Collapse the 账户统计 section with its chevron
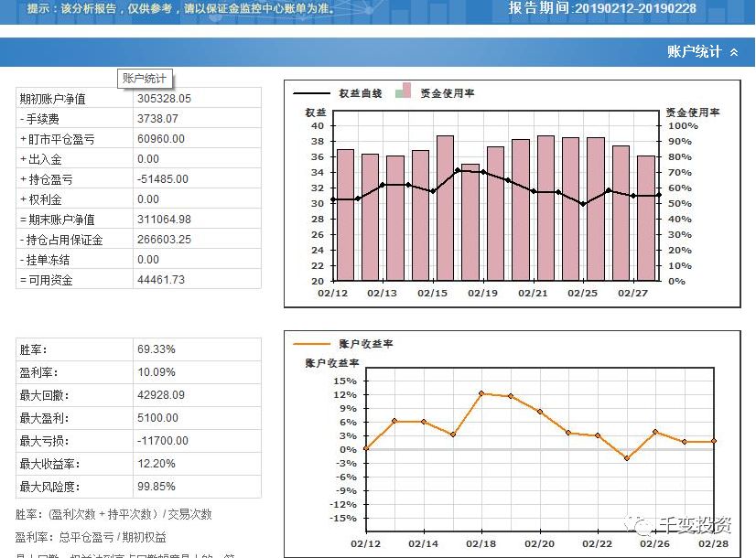 [732, 53]
